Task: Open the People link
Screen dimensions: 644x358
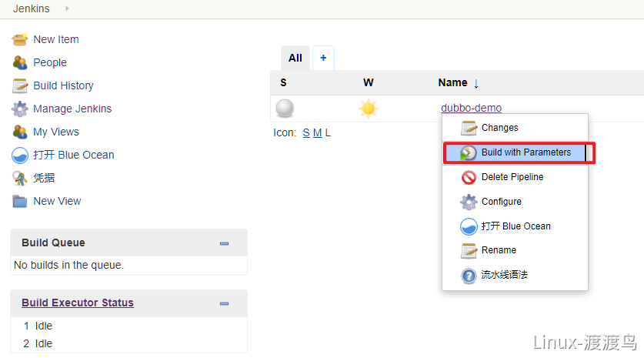Action: (50, 62)
